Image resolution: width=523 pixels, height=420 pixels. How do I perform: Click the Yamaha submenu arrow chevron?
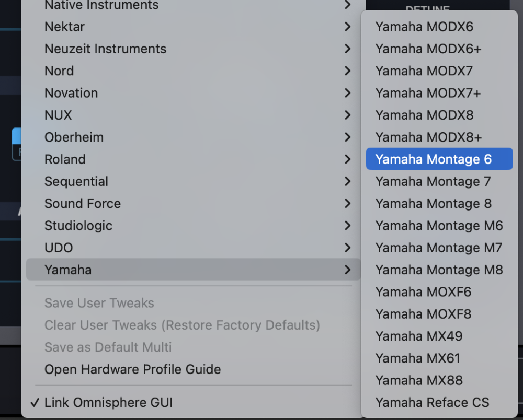pos(347,270)
